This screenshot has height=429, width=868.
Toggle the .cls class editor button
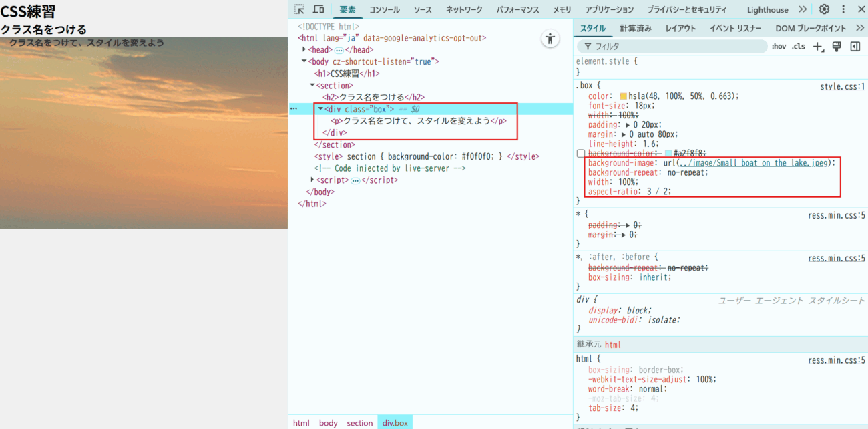coord(798,47)
